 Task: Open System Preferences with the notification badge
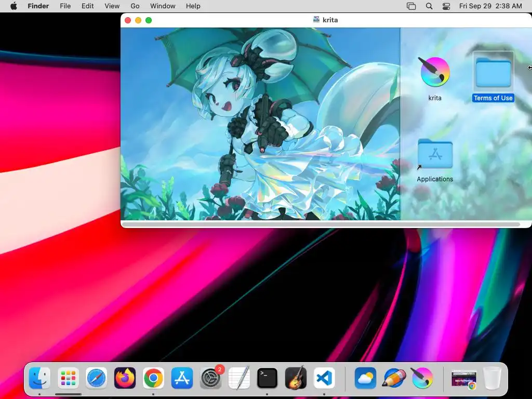(x=211, y=378)
